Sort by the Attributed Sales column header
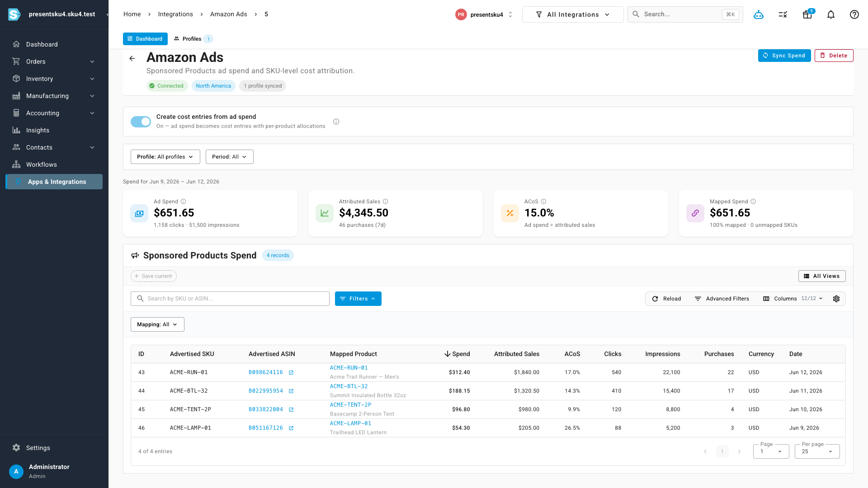The image size is (868, 488). tap(517, 354)
